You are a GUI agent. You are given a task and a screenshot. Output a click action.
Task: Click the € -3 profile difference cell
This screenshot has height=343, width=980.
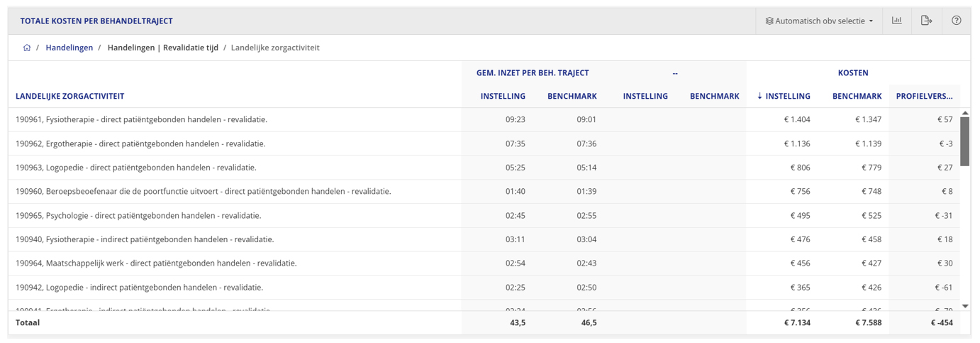[x=946, y=143]
